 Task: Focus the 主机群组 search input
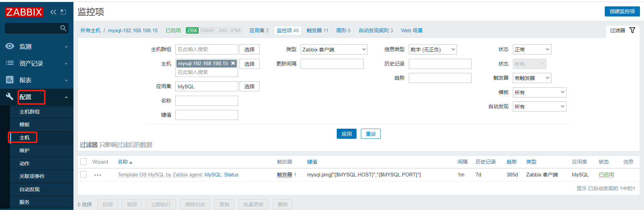[x=207, y=49]
